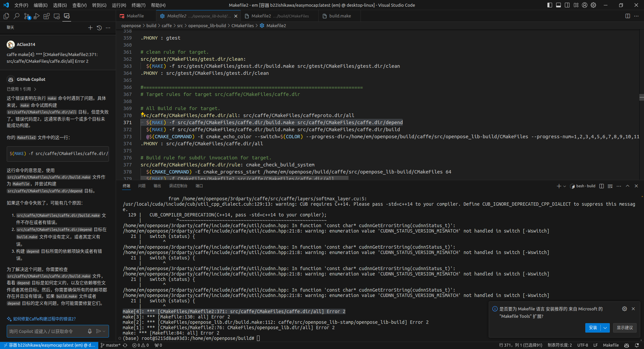Maximize the panel with up chevron
The height and width of the screenshot is (349, 644).
(x=628, y=186)
